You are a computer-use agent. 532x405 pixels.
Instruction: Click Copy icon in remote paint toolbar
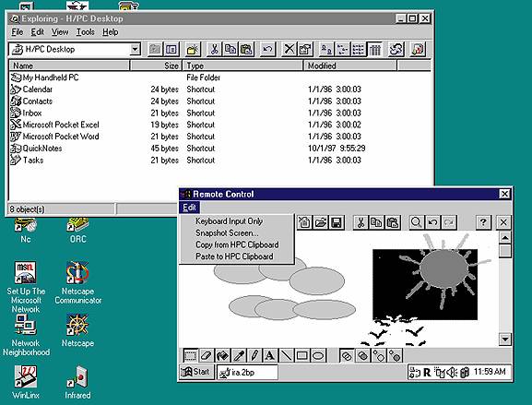point(376,222)
